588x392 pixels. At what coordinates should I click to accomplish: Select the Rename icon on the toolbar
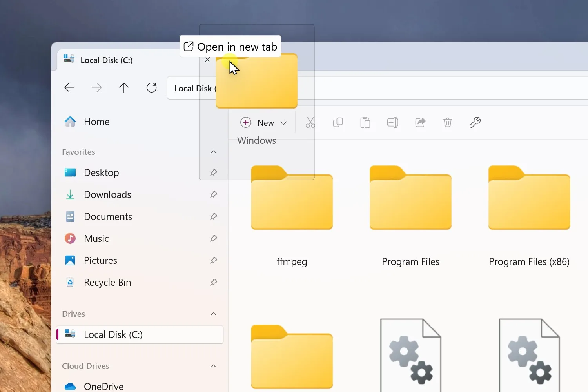coord(392,122)
